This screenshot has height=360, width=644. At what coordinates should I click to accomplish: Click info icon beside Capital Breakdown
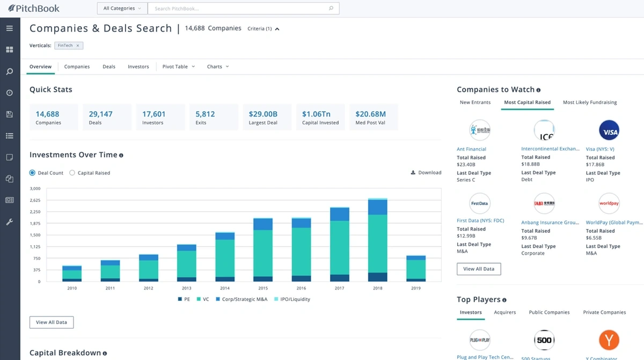pyautogui.click(x=105, y=354)
